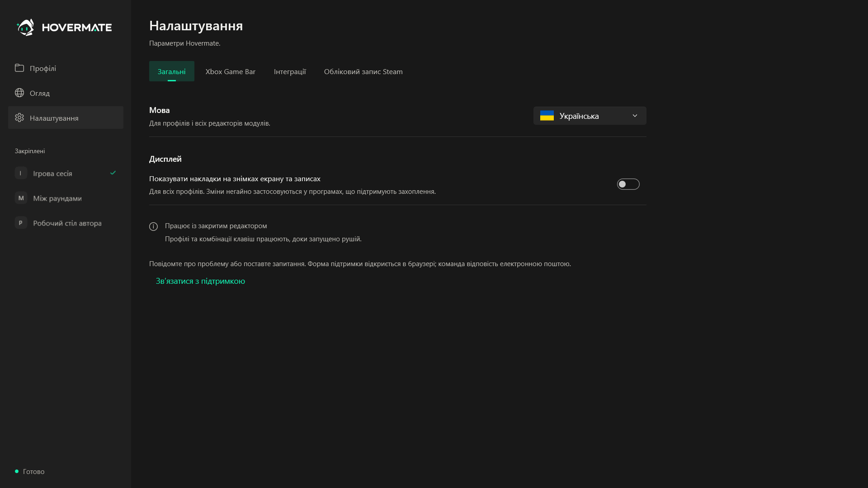This screenshot has height=488, width=868.
Task: Open pinned profile Між раундами
Action: tap(66, 198)
